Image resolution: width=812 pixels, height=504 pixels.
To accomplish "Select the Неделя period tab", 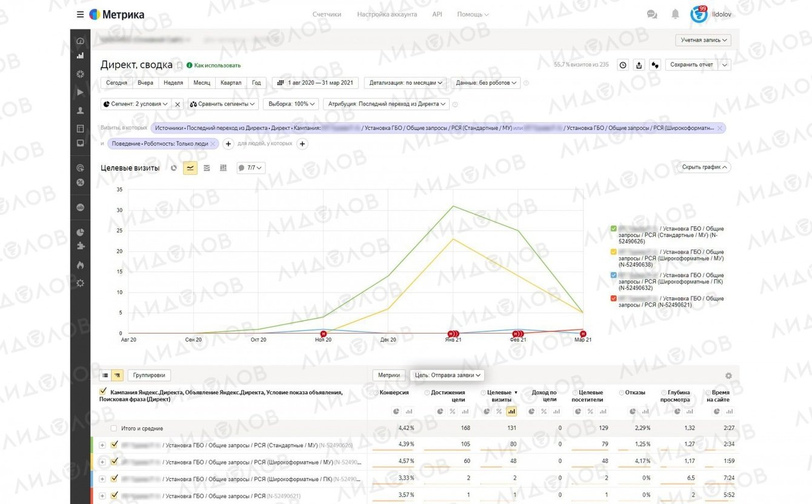I will pos(173,83).
